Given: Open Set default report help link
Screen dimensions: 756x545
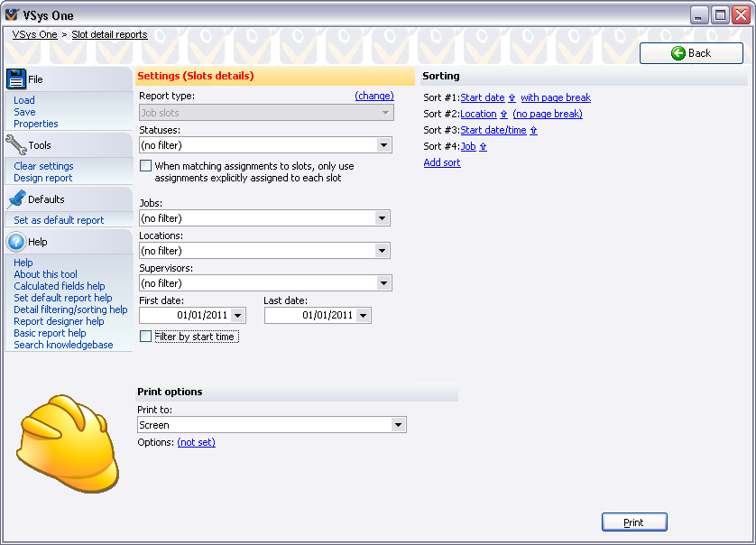Looking at the screenshot, I should pos(62,298).
